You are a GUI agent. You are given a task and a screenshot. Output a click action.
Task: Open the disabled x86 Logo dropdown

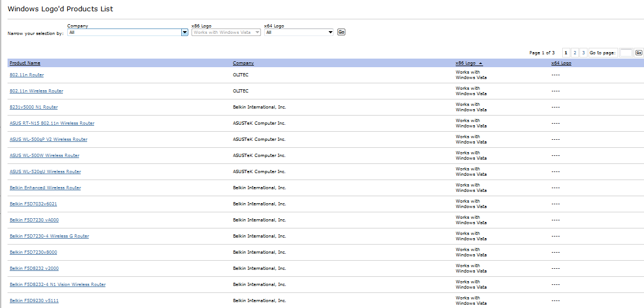pos(227,32)
